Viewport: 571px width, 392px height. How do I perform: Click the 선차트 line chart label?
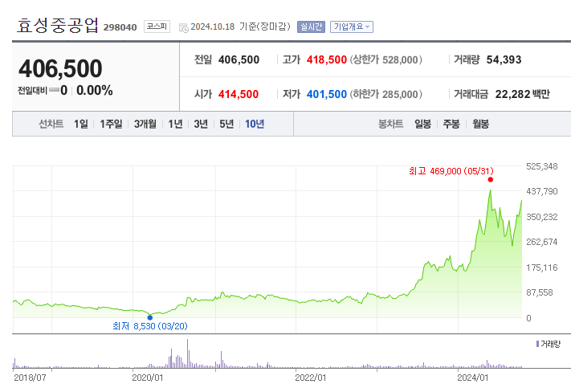pos(51,124)
